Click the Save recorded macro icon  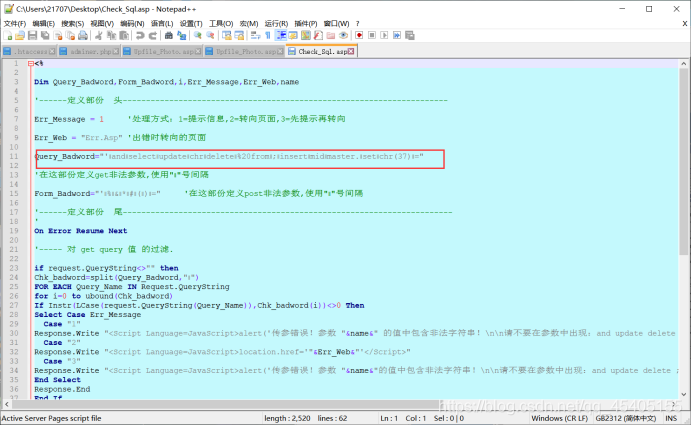tap(410, 35)
